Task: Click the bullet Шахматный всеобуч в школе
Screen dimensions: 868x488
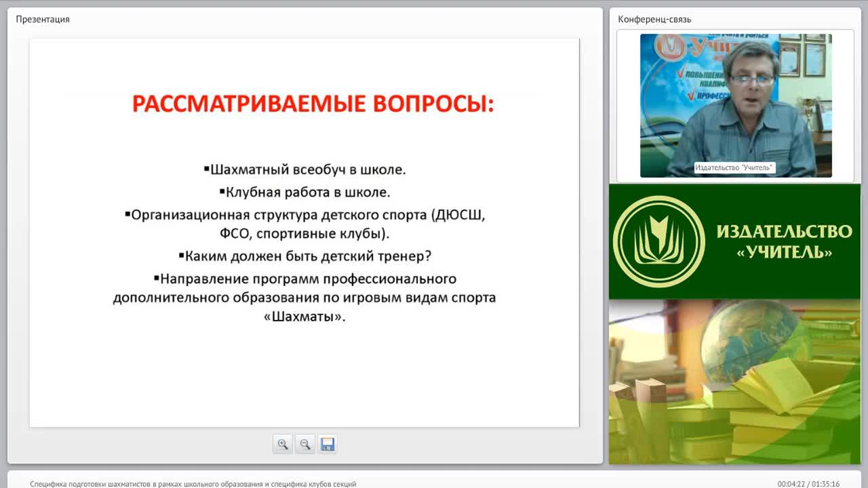Action: click(x=304, y=169)
